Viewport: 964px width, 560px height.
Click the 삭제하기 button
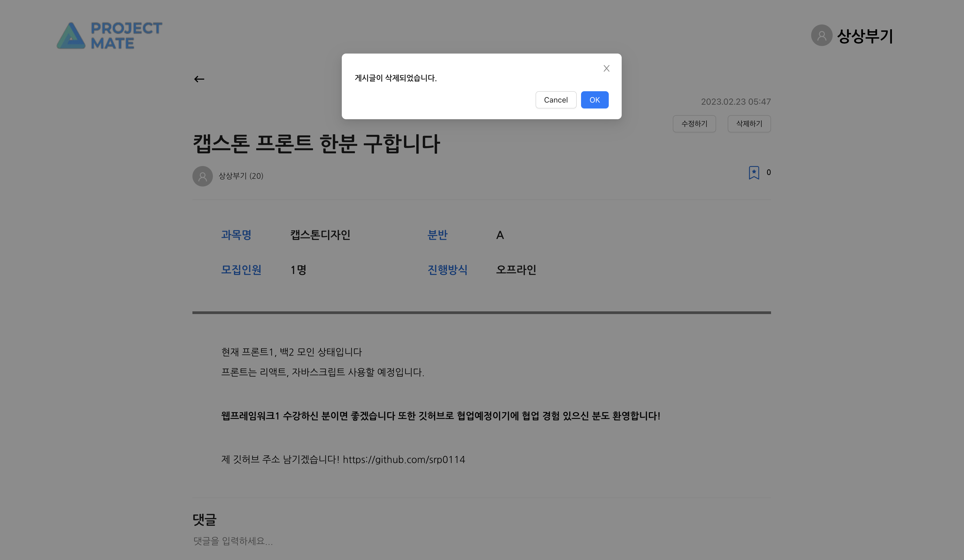[x=749, y=124]
